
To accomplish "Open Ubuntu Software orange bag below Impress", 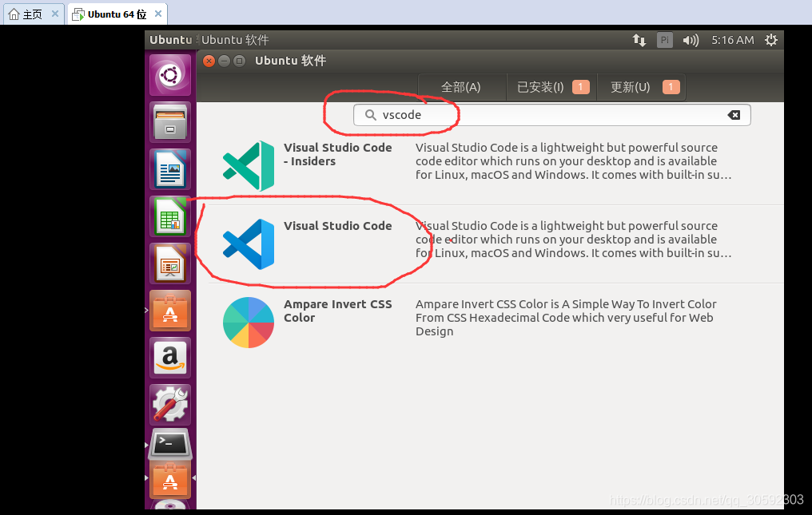I will coord(170,311).
